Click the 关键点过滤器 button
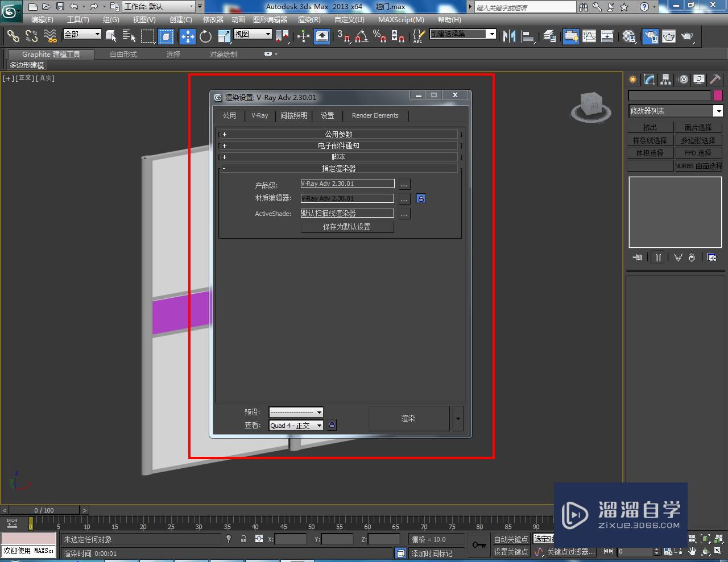The width and height of the screenshot is (728, 562). click(570, 552)
